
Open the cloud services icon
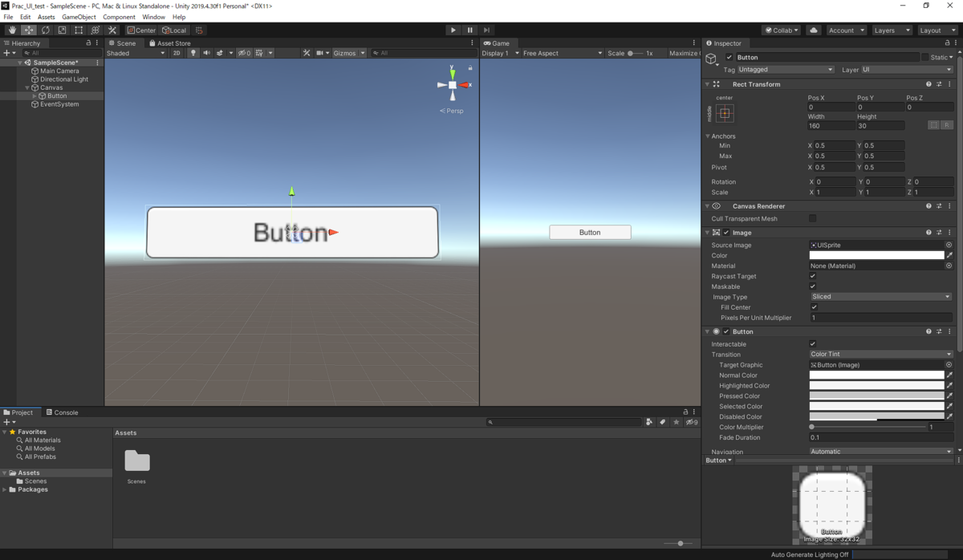814,30
